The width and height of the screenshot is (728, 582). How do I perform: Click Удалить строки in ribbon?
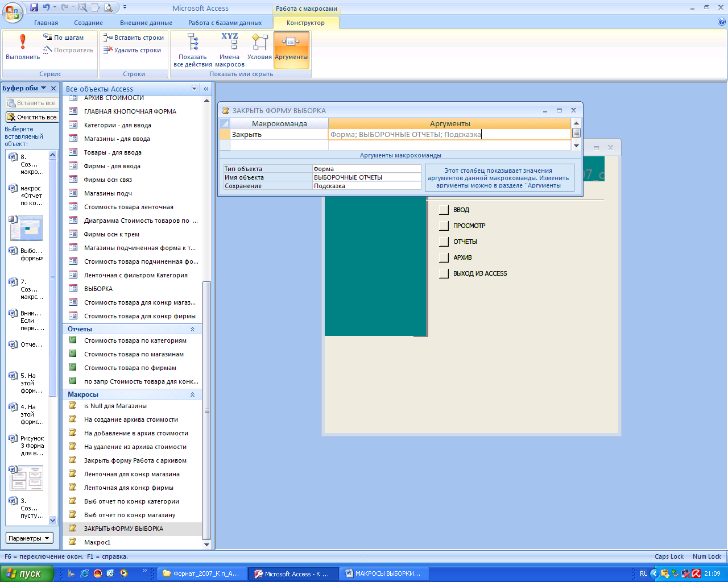point(133,50)
